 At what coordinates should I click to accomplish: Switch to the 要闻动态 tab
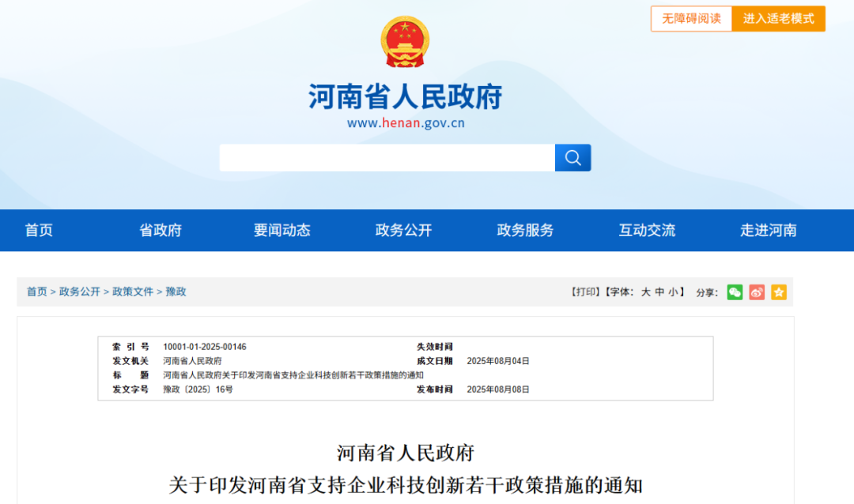(x=282, y=230)
